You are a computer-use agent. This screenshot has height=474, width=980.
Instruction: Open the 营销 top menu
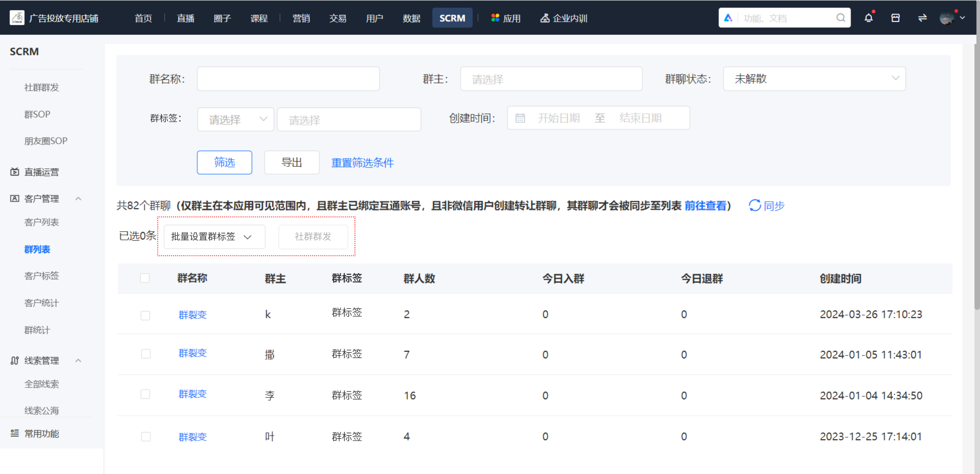301,18
